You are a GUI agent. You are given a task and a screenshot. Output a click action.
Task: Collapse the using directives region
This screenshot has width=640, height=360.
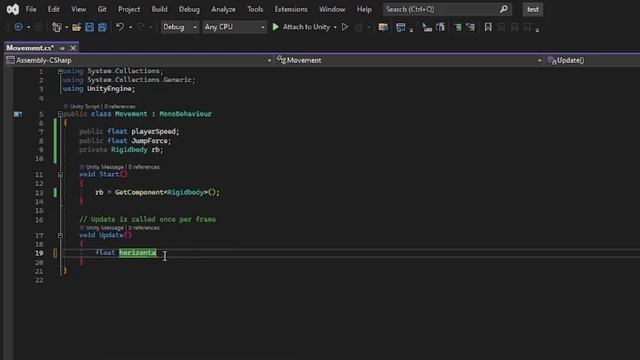click(x=60, y=71)
